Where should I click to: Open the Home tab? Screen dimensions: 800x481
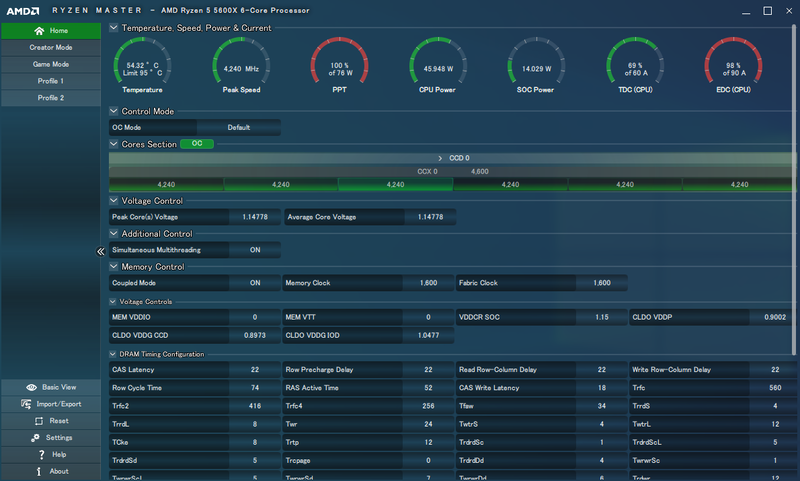tap(51, 31)
